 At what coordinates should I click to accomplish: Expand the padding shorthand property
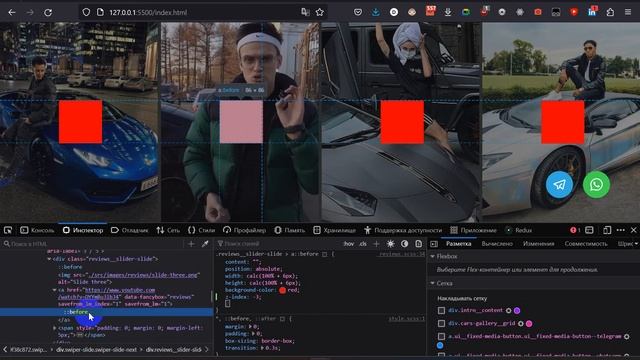click(253, 333)
